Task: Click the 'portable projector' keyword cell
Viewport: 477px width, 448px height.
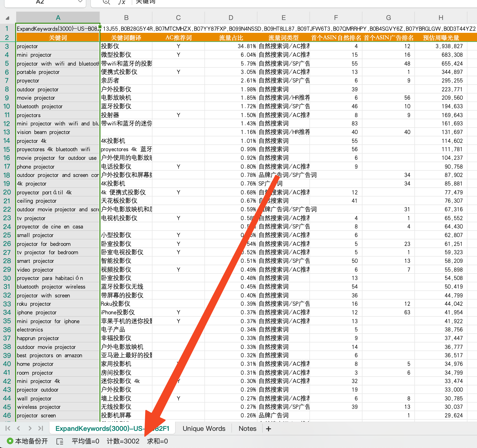Action: point(58,72)
